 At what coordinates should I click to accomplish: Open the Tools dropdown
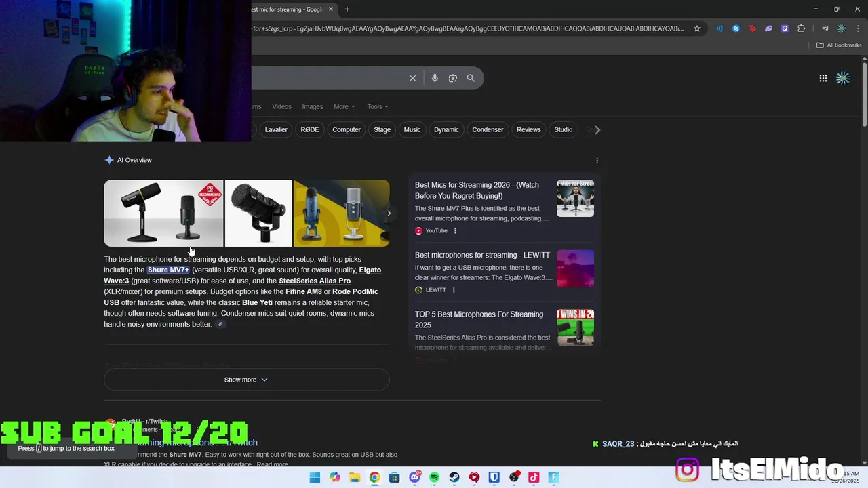[378, 106]
